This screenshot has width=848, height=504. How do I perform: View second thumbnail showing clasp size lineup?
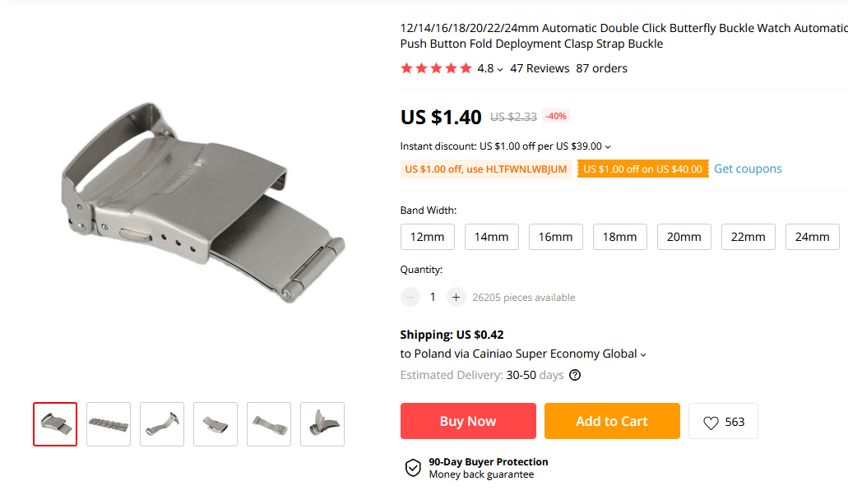(x=109, y=424)
